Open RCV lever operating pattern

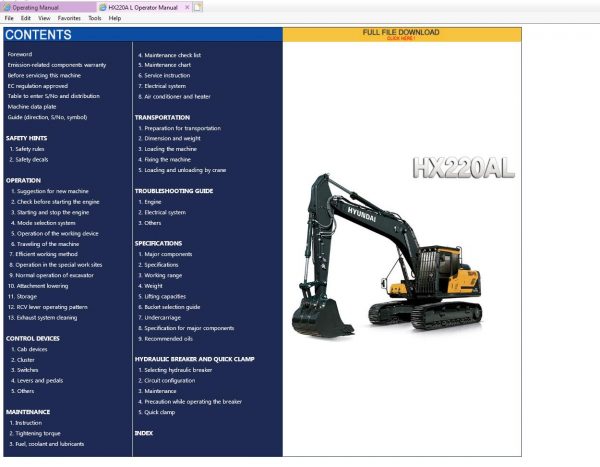pyautogui.click(x=47, y=307)
